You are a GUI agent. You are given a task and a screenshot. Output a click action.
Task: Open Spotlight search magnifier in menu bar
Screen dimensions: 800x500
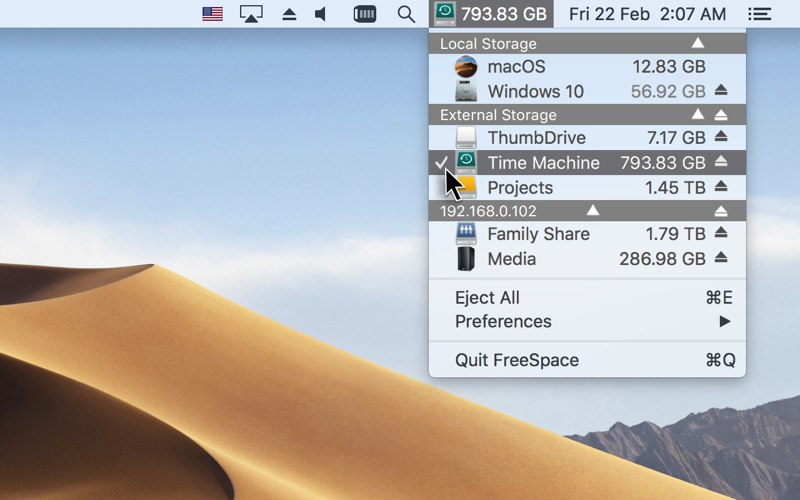click(406, 14)
